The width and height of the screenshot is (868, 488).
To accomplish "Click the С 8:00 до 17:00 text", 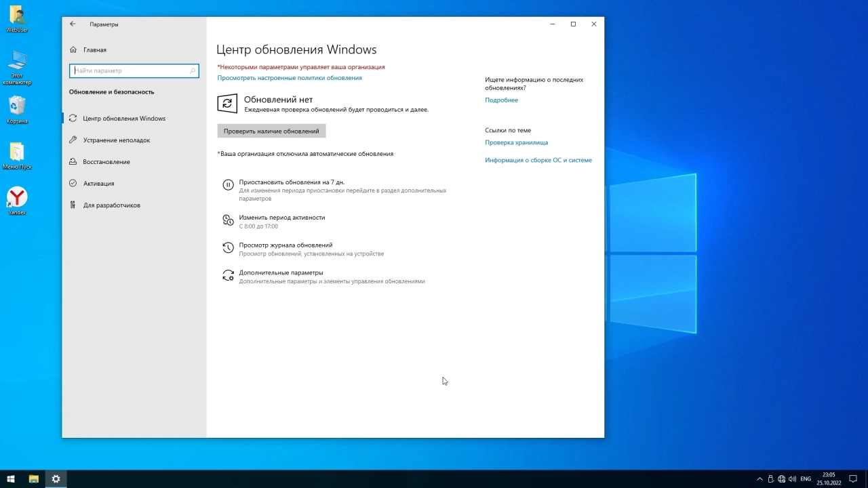I will coord(258,226).
